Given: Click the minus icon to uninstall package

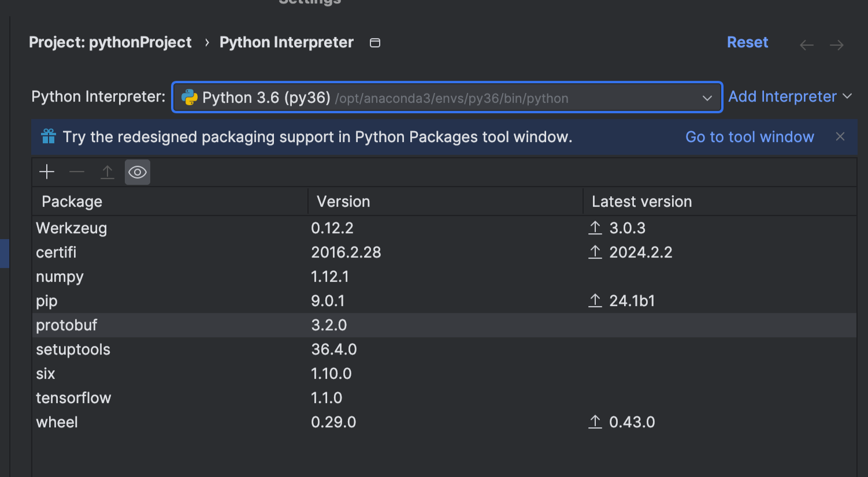Looking at the screenshot, I should click(x=77, y=172).
